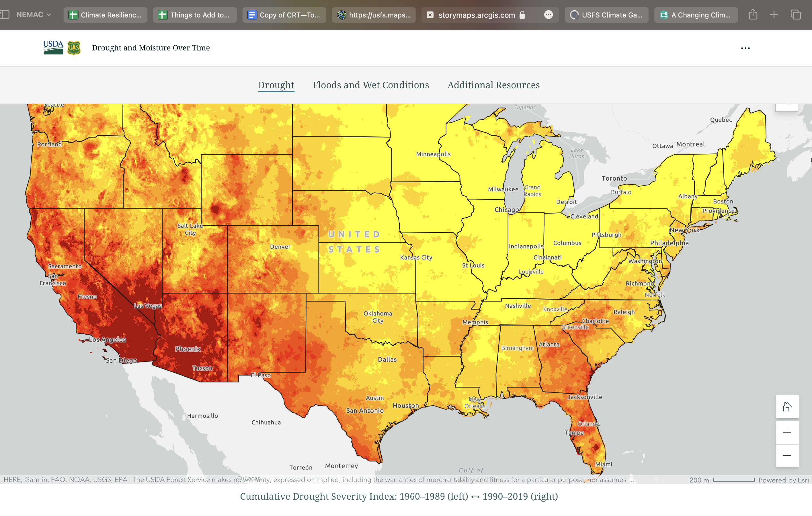The height and width of the screenshot is (516, 812).
Task: Go to Floods and Wet Conditions section
Action: [x=371, y=85]
